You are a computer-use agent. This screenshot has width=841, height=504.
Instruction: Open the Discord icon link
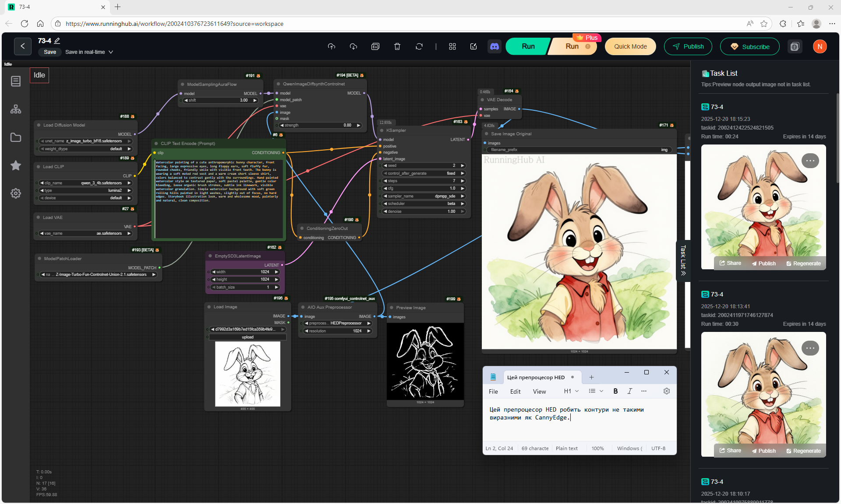tap(495, 46)
